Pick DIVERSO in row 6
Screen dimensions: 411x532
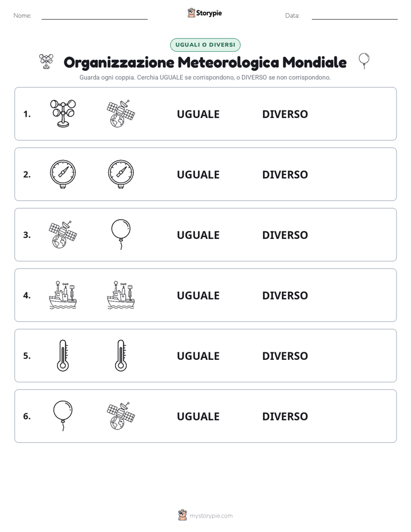pos(285,416)
